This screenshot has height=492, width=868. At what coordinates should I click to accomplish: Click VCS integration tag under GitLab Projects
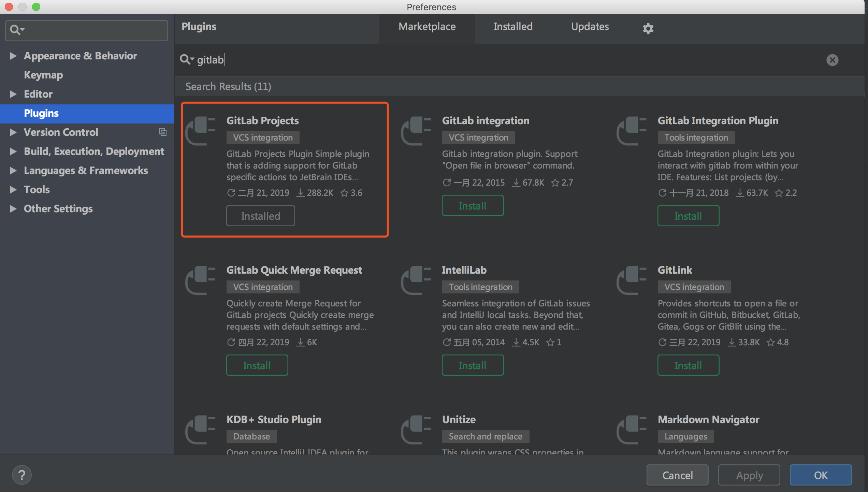[x=263, y=138]
